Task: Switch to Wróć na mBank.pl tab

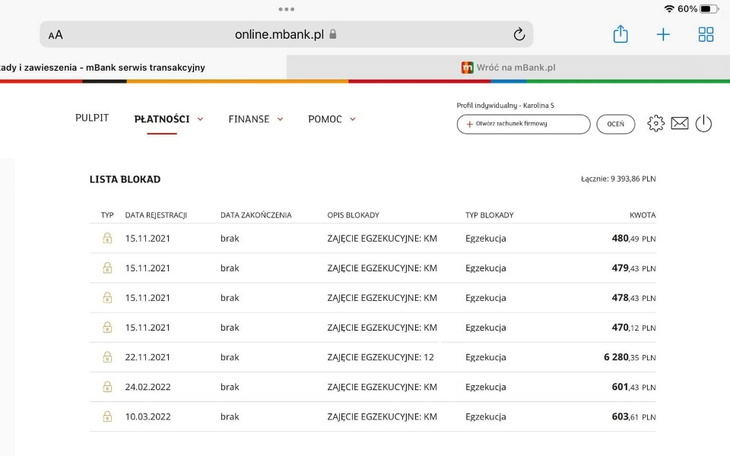Action: coord(508,67)
